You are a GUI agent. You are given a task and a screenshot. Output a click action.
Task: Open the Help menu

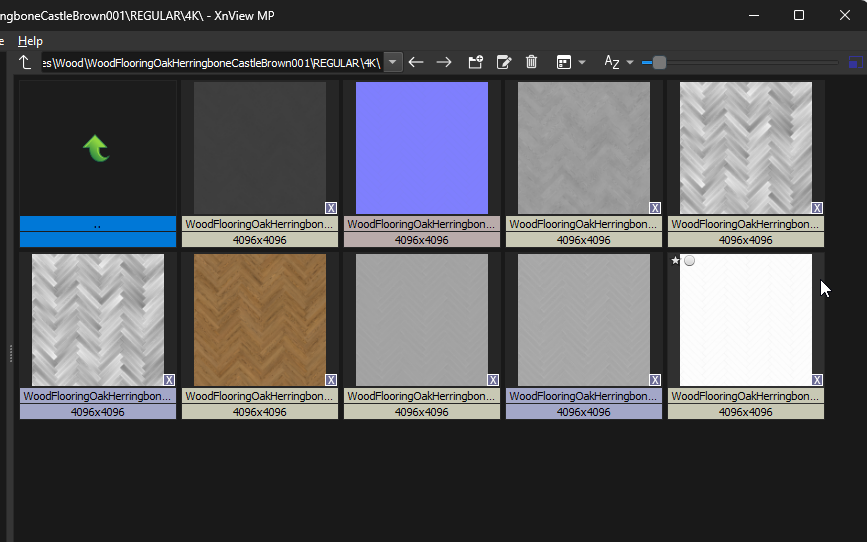pos(30,41)
